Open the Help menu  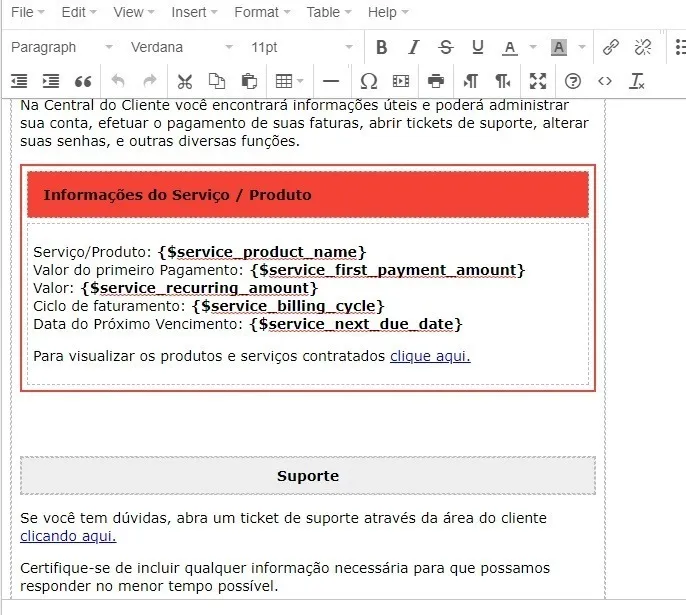(x=388, y=12)
